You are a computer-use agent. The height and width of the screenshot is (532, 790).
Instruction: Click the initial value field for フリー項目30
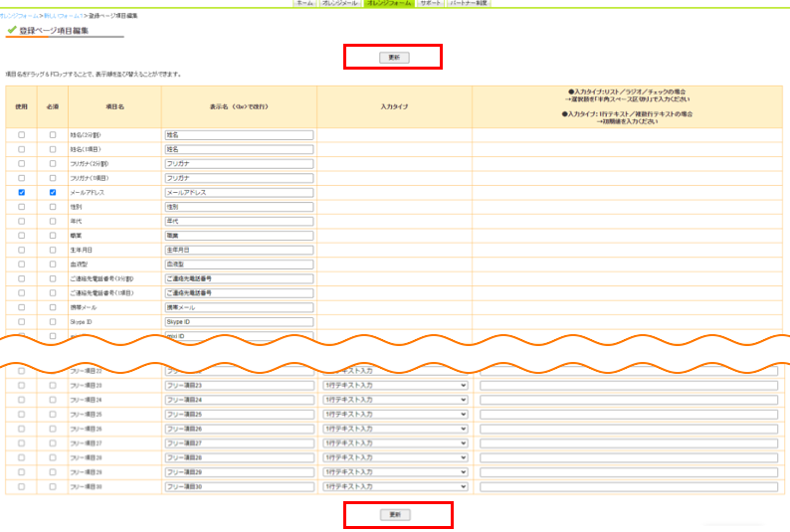(628, 486)
